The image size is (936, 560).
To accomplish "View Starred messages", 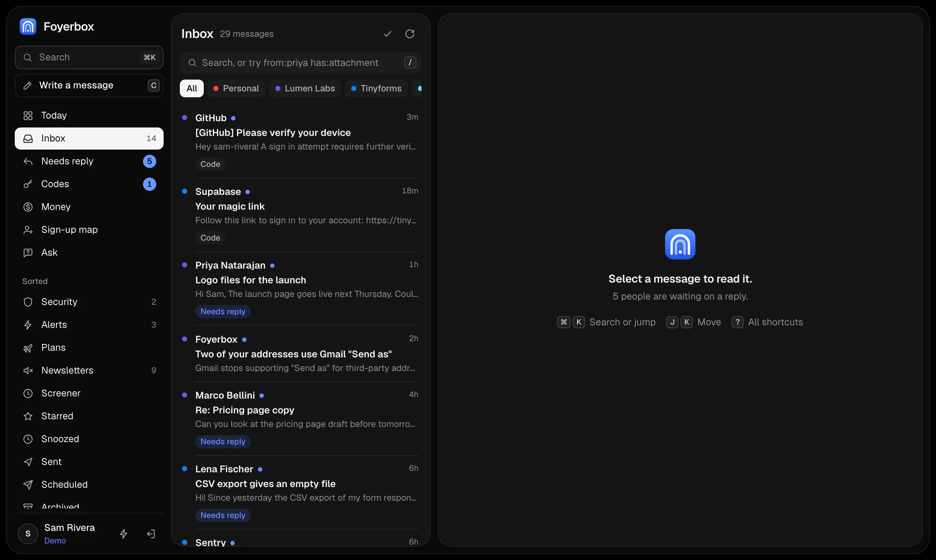I will click(89, 416).
